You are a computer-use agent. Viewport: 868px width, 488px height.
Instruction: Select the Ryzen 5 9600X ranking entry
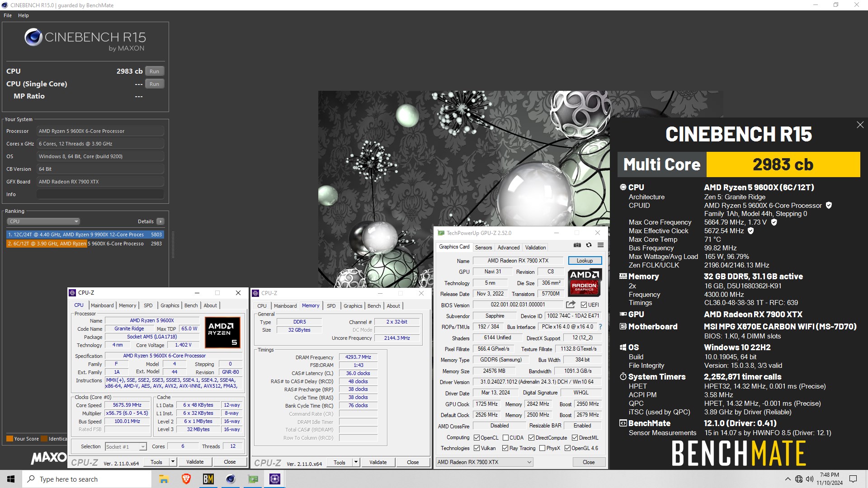coord(85,244)
